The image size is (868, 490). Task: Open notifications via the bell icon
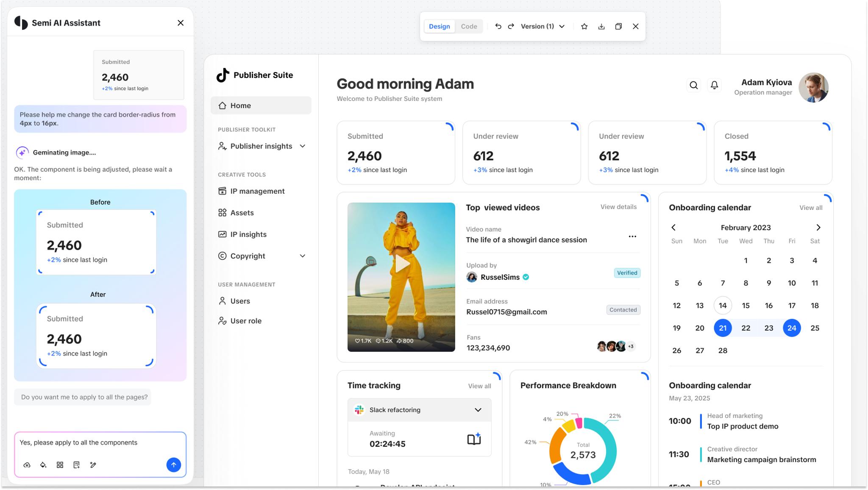[x=715, y=85]
